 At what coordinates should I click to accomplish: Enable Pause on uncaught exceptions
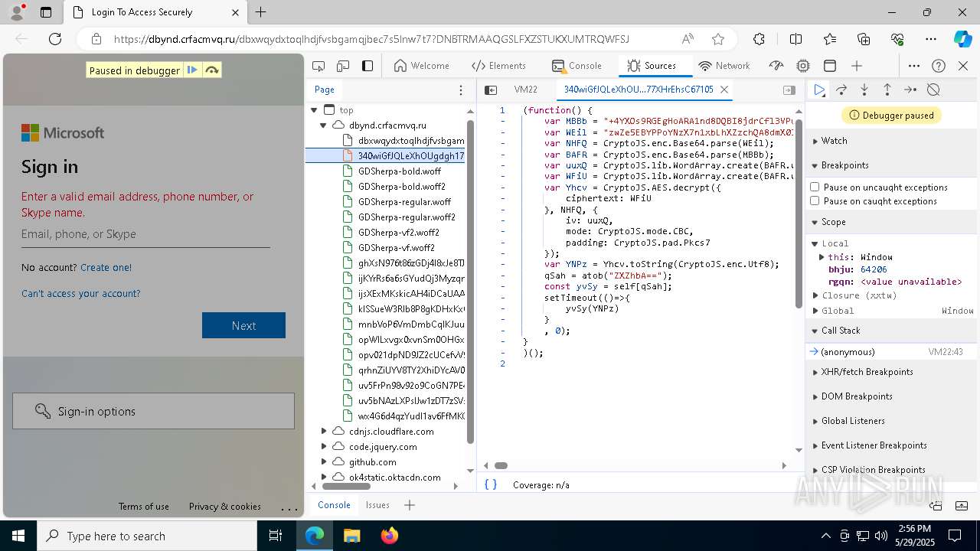[x=815, y=187]
